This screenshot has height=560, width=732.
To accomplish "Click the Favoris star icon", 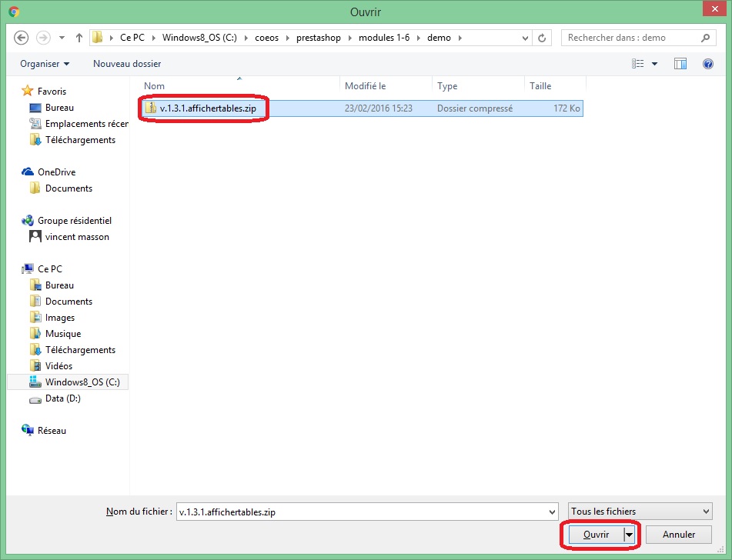I will (x=28, y=91).
